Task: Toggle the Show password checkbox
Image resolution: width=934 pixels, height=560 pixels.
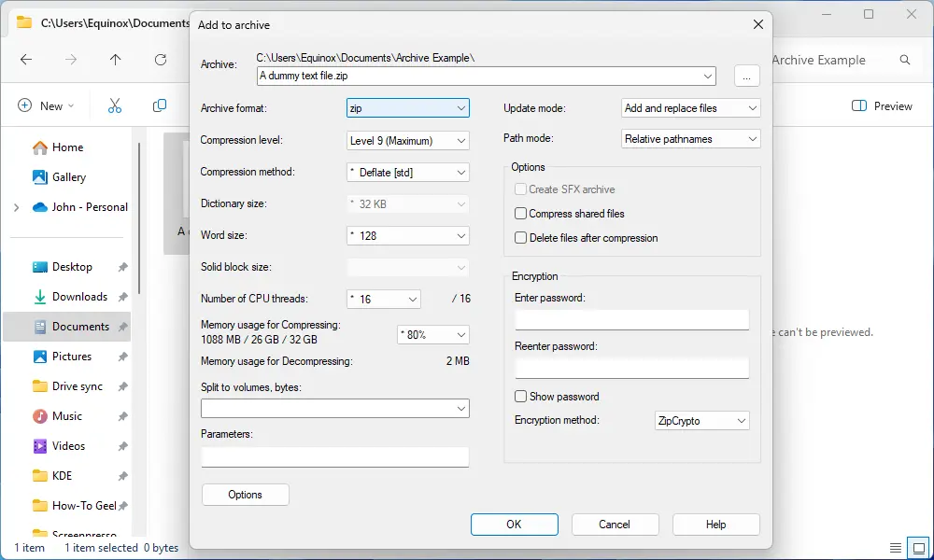Action: (520, 397)
